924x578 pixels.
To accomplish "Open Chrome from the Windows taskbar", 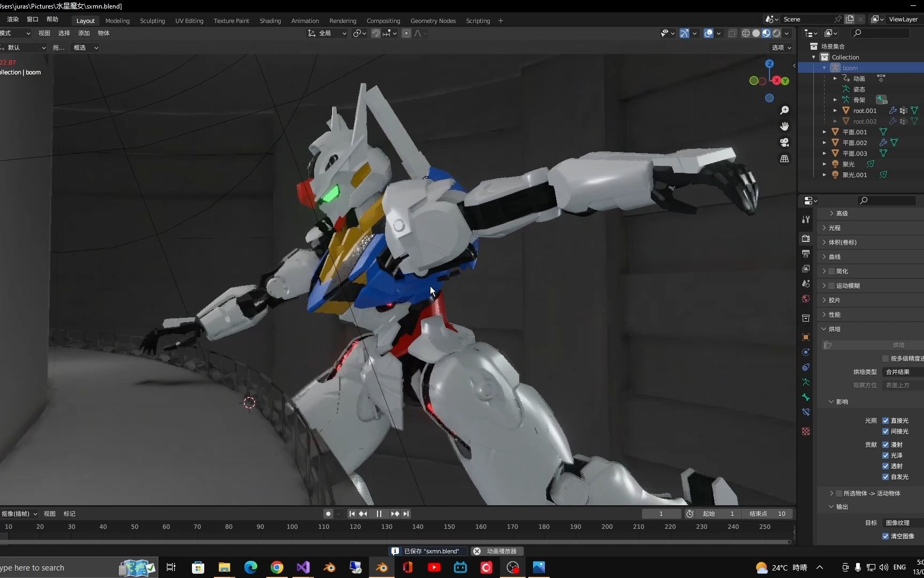I will pos(277,567).
